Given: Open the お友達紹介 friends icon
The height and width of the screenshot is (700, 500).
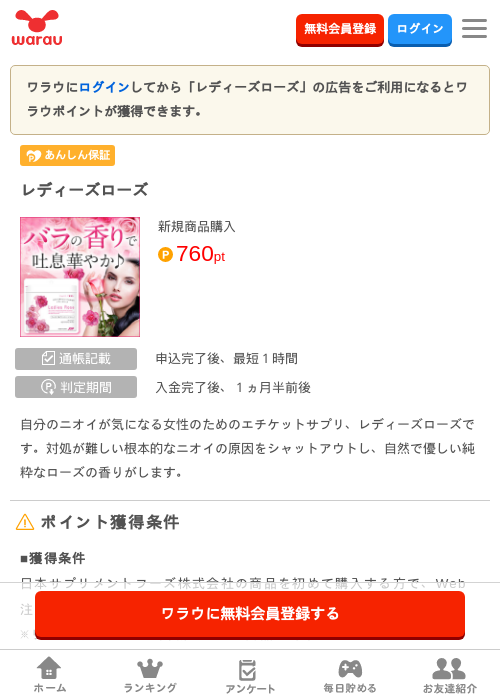Looking at the screenshot, I should (449, 668).
